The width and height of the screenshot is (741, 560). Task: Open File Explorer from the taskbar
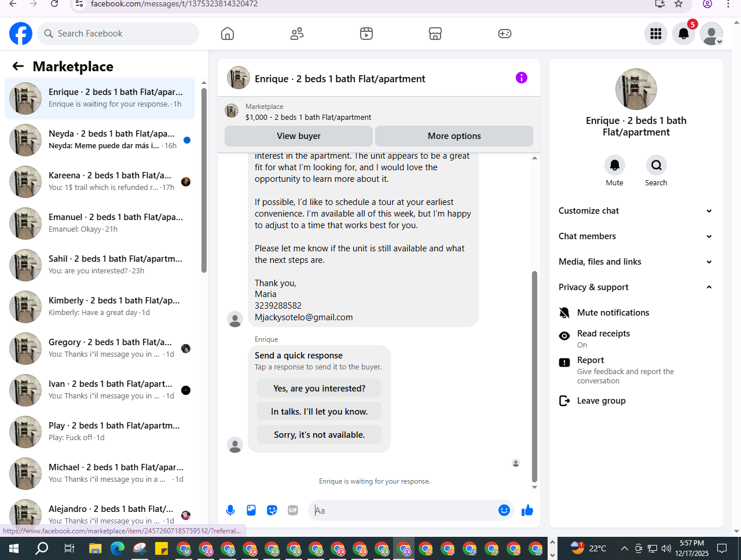click(95, 548)
